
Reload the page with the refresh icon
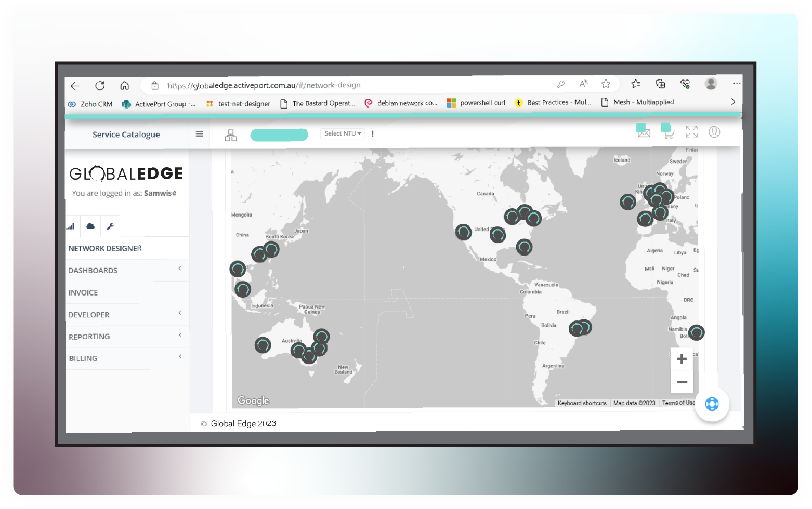click(x=100, y=86)
